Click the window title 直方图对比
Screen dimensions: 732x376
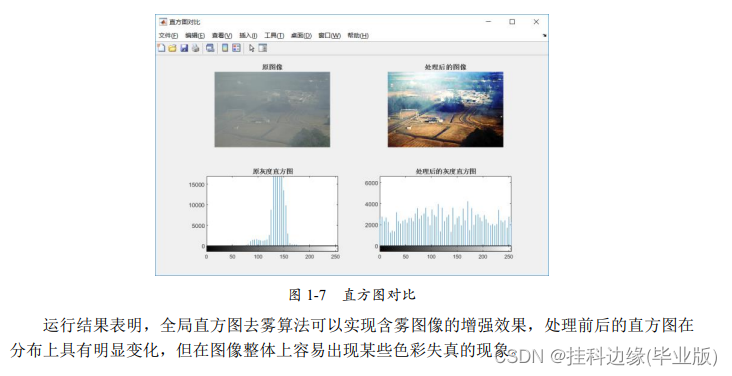184,22
